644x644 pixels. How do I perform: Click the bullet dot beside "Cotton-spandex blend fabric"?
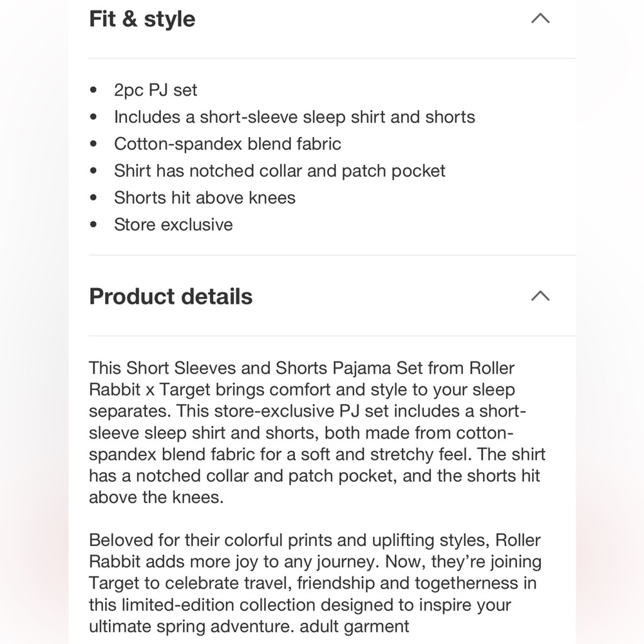click(93, 144)
